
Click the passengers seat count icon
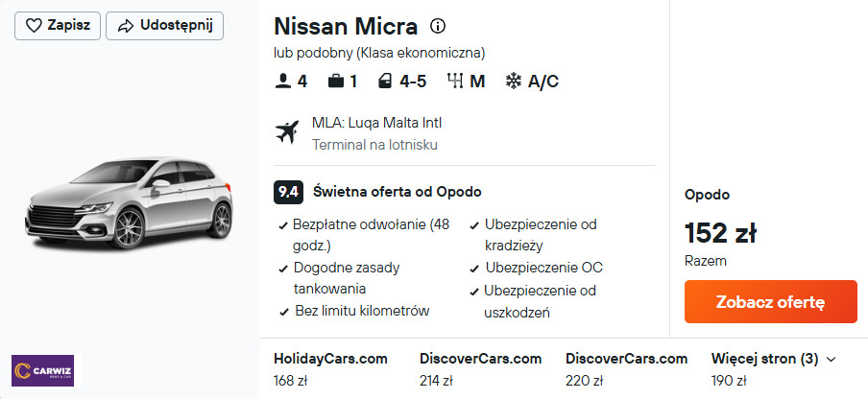282,82
